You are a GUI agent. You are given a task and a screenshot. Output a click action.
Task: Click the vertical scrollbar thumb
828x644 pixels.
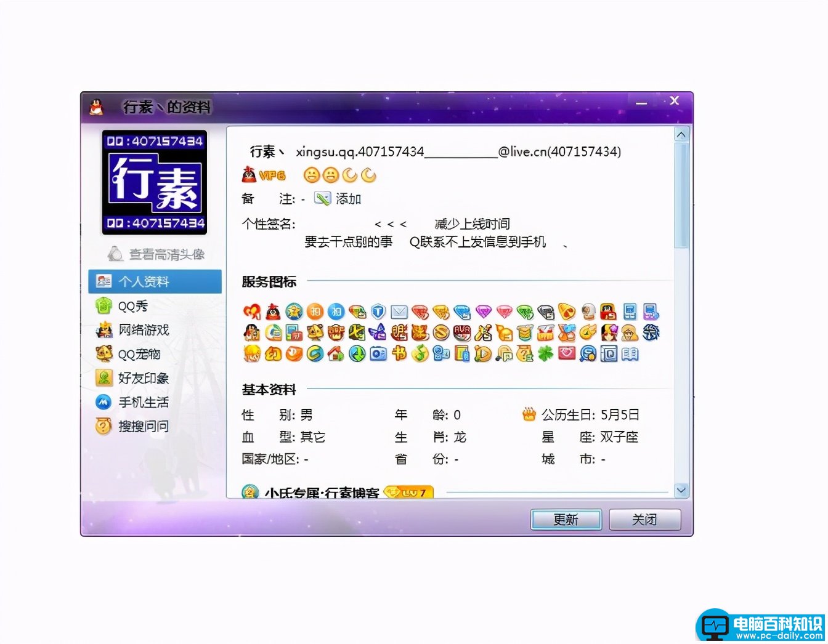pyautogui.click(x=681, y=195)
